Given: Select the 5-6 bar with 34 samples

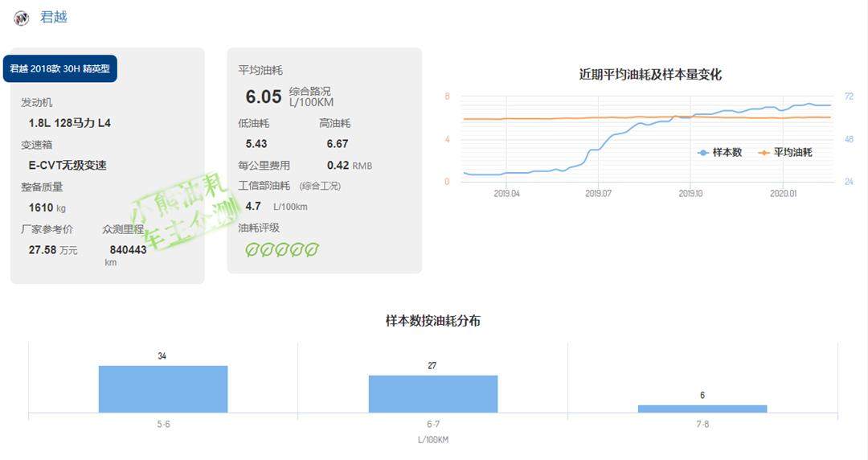Looking at the screenshot, I should click(163, 389).
